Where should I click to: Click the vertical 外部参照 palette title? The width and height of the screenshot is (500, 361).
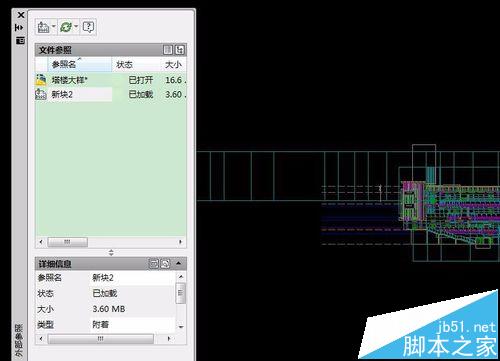pos(19,340)
